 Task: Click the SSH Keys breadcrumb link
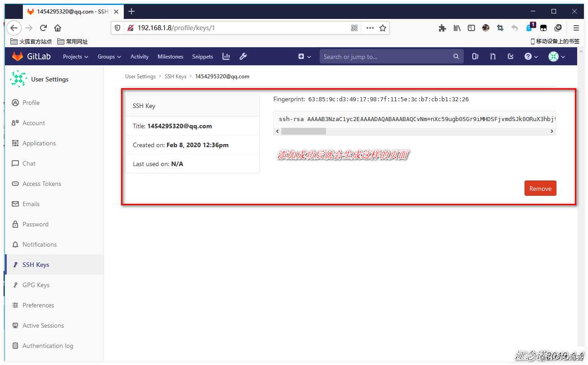tap(176, 77)
